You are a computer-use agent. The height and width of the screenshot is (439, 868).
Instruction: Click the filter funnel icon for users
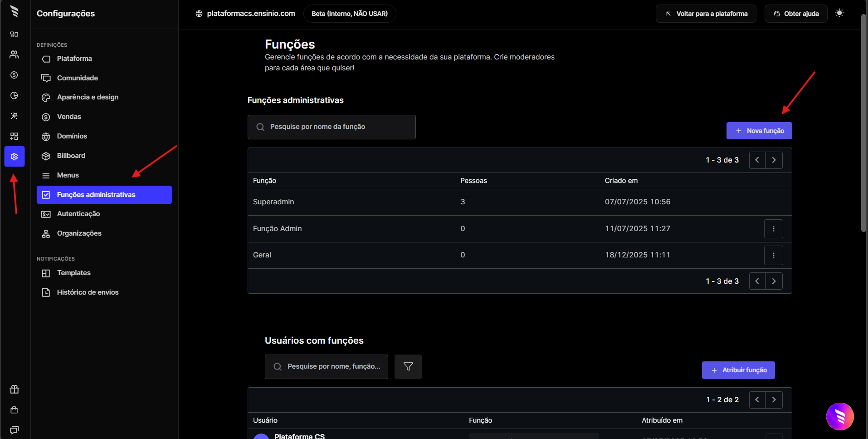tap(408, 366)
